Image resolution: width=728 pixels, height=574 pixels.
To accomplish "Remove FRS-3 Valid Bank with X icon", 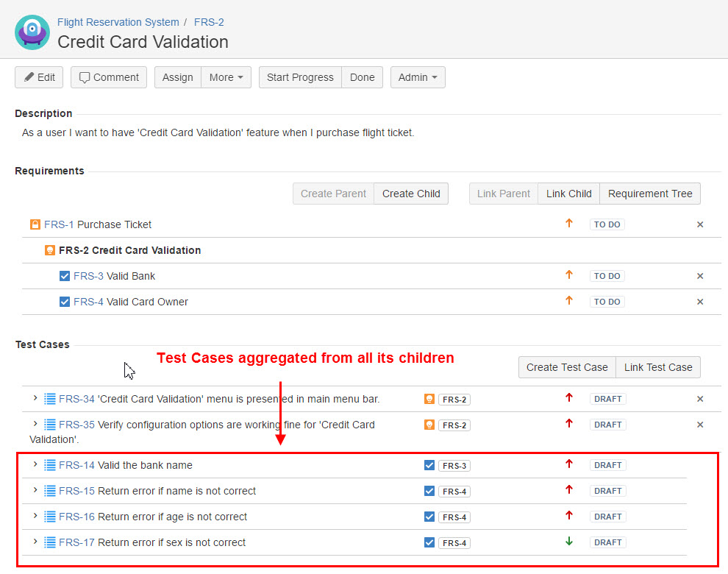I will pos(700,276).
